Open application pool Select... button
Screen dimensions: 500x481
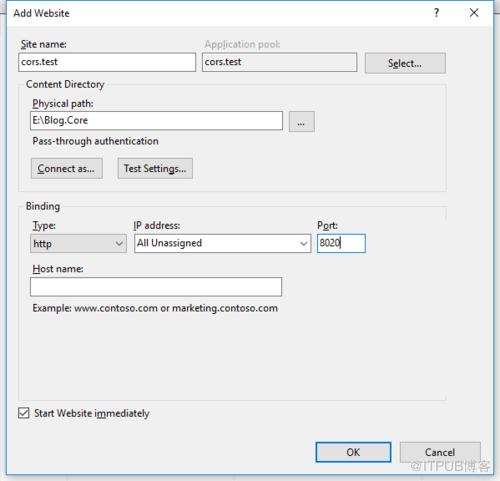(x=405, y=63)
